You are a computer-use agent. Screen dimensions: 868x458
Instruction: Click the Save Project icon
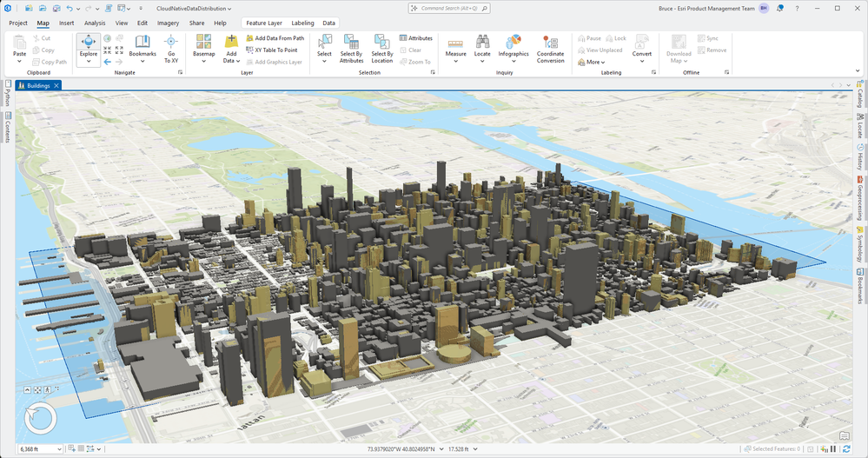pyautogui.click(x=56, y=9)
